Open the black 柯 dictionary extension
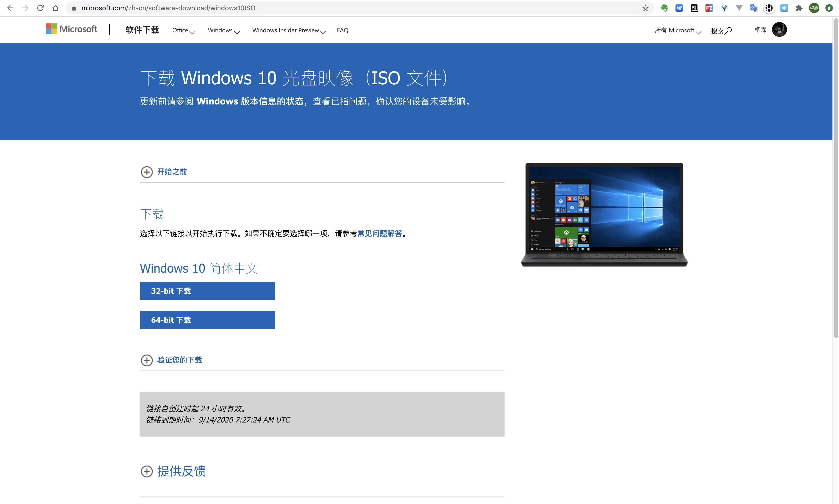 point(694,8)
